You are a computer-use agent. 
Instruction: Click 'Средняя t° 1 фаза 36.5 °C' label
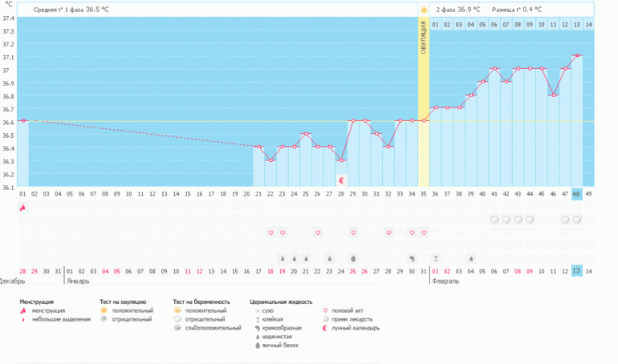(x=71, y=10)
